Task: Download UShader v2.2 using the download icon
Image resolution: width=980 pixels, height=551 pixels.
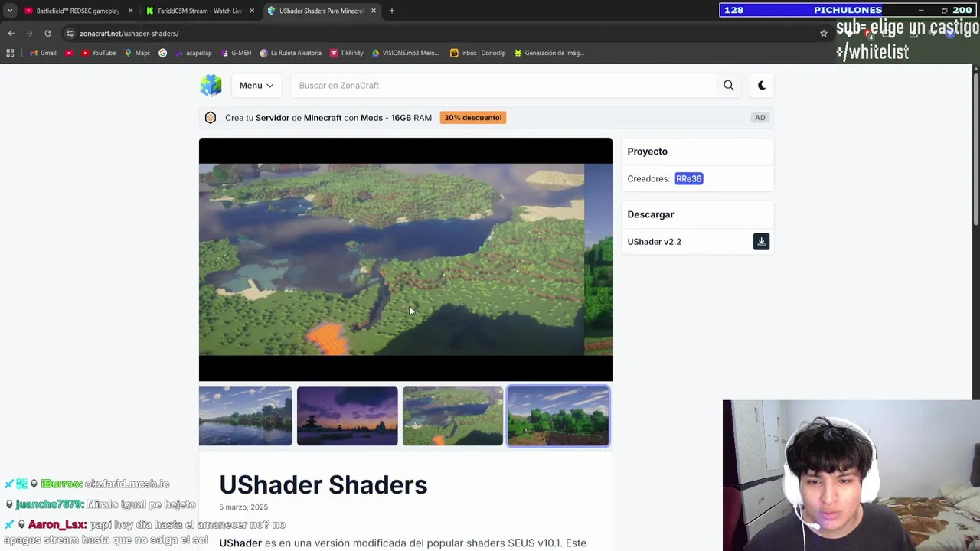Action: click(761, 242)
